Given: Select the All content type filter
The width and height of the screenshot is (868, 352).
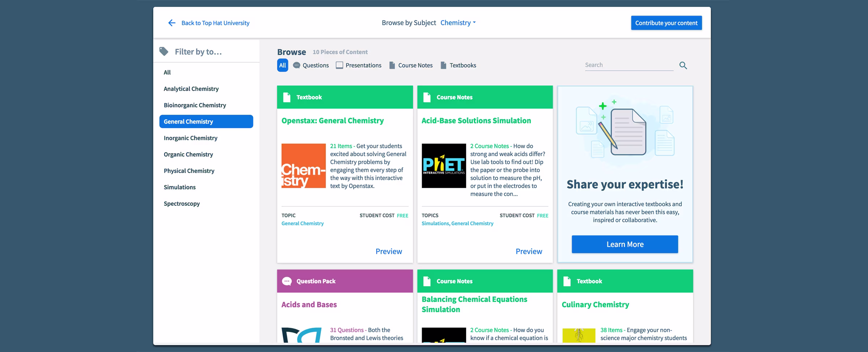Looking at the screenshot, I should click(282, 65).
